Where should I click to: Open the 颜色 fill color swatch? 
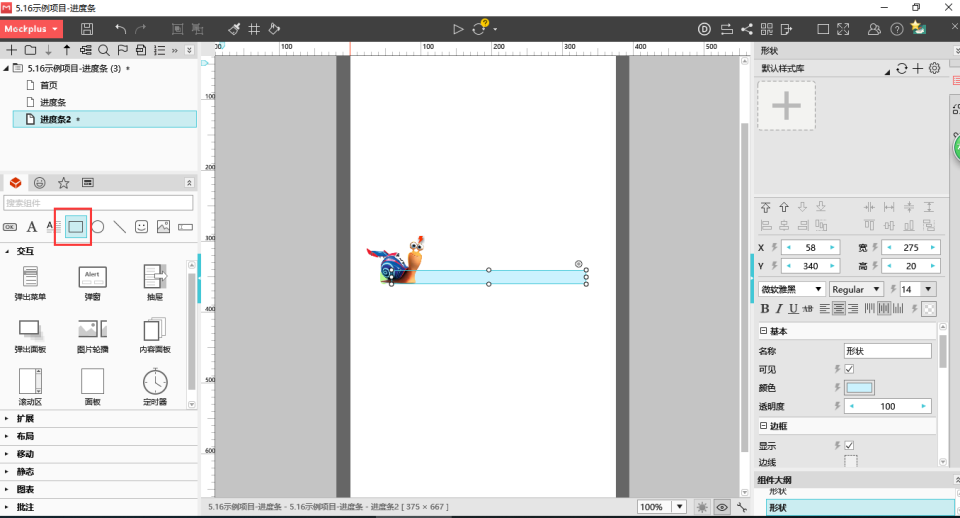pyautogui.click(x=860, y=388)
